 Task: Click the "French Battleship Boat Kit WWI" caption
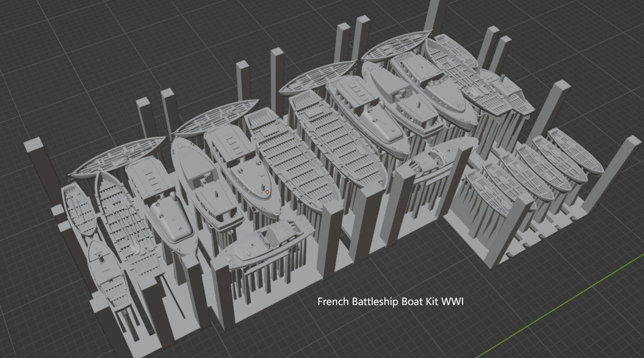(x=390, y=301)
